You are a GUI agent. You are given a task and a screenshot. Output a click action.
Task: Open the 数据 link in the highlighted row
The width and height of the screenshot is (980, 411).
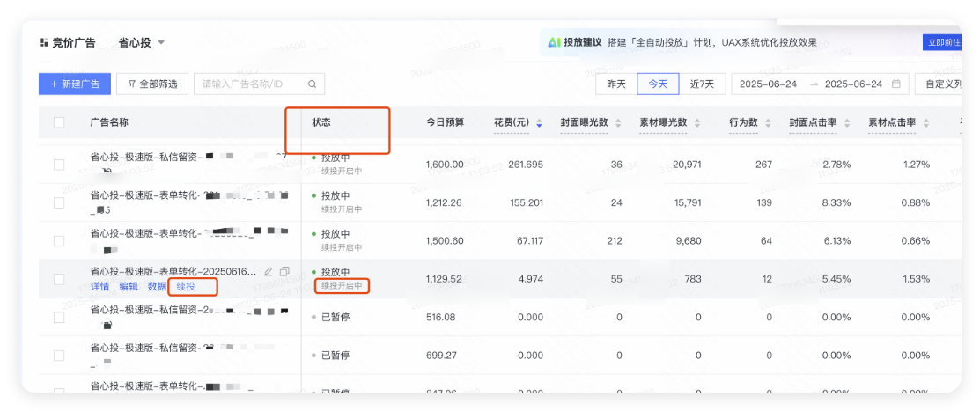[157, 287]
